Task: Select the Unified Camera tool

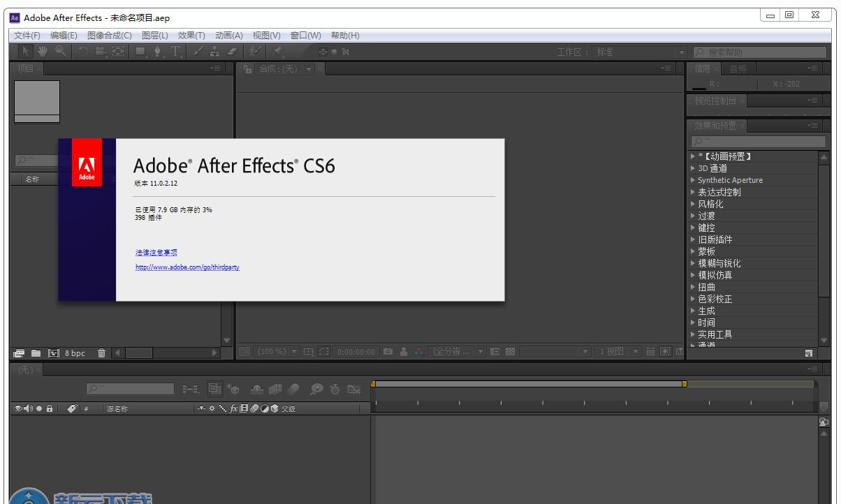Action: [101, 52]
